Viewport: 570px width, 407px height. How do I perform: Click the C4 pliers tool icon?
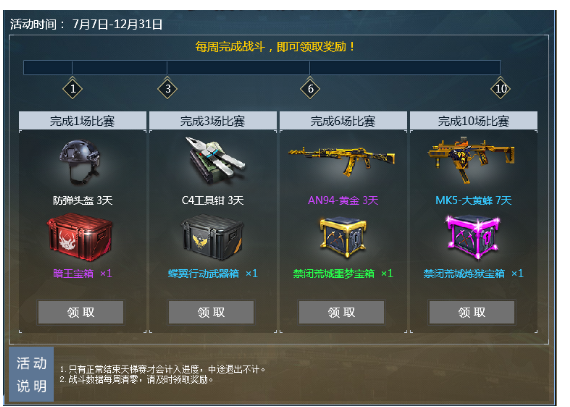(x=214, y=160)
